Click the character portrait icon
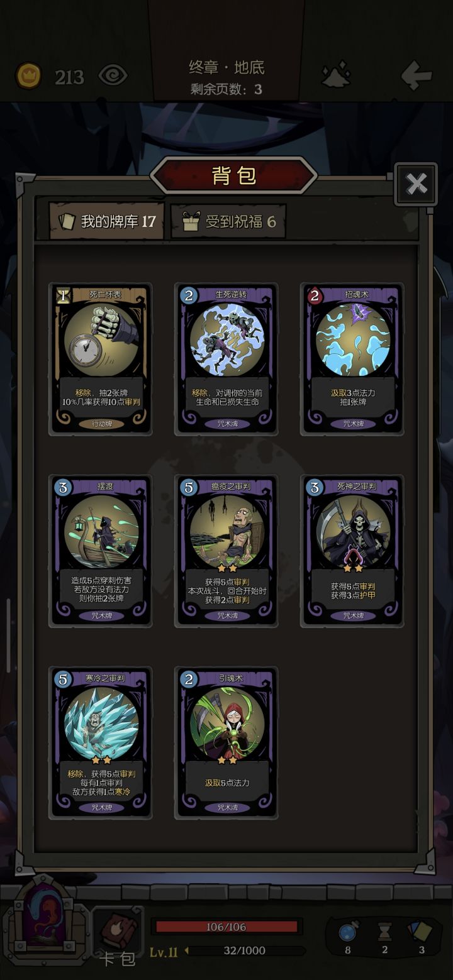This screenshot has width=453, height=980. click(44, 921)
